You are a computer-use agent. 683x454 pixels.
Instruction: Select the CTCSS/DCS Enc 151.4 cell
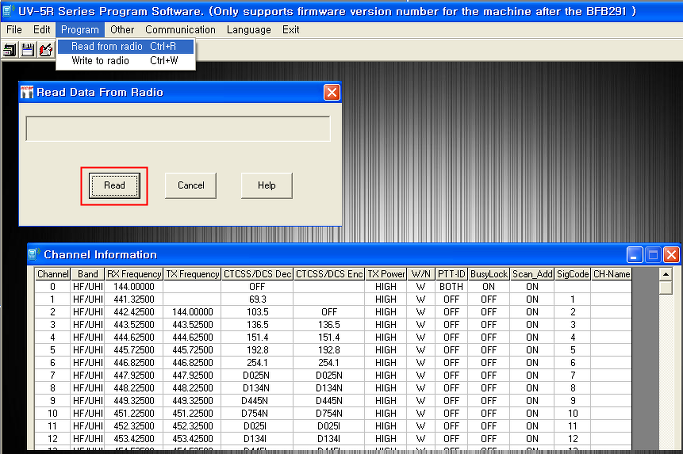[329, 337]
